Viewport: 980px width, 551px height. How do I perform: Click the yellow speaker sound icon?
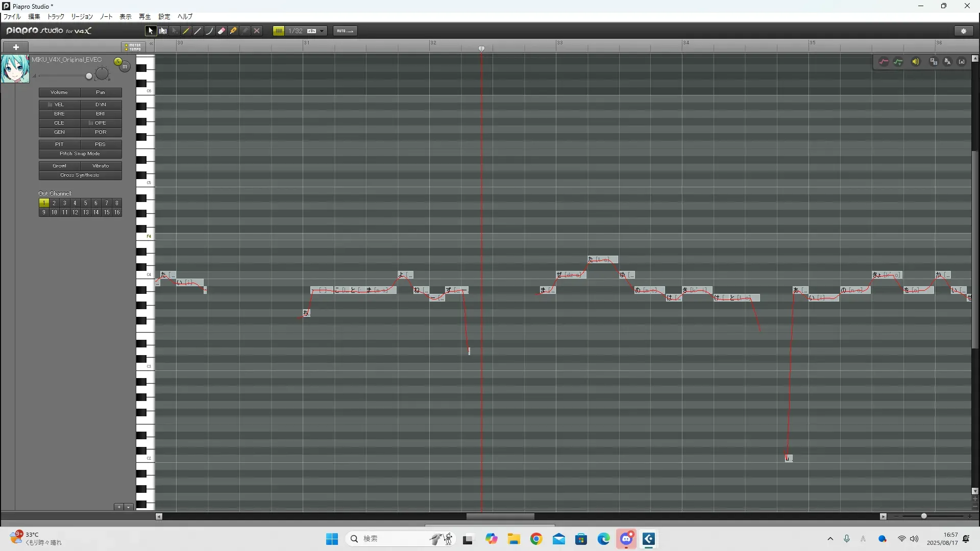(916, 62)
